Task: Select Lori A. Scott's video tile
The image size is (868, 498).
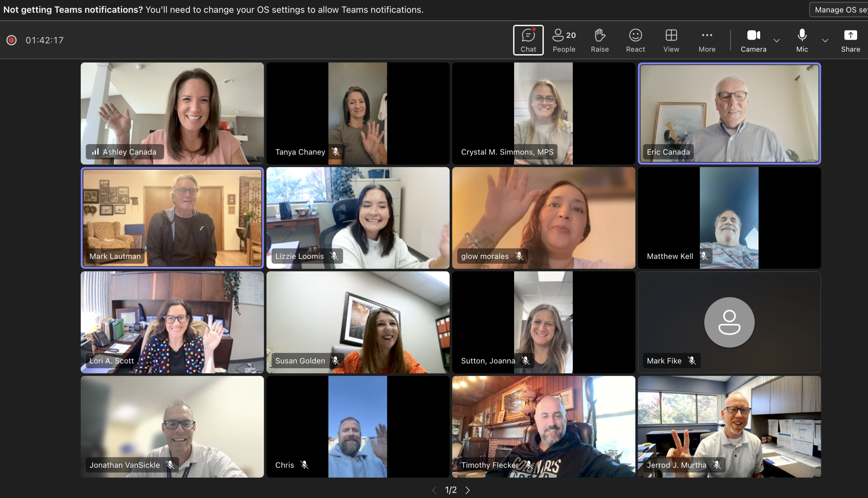Action: click(172, 322)
